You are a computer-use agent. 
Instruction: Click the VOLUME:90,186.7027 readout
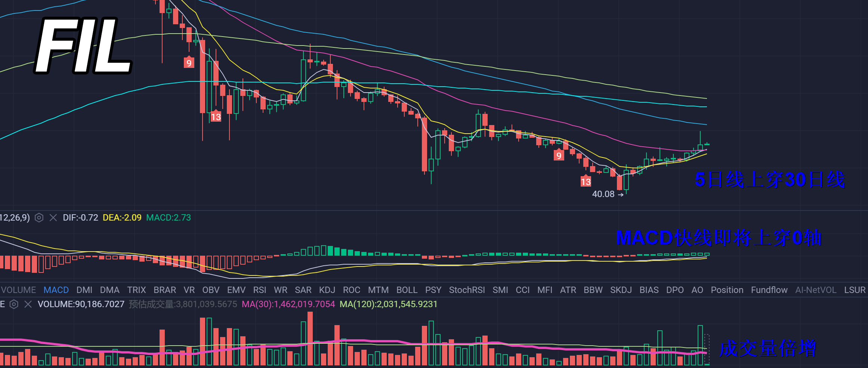(81, 304)
